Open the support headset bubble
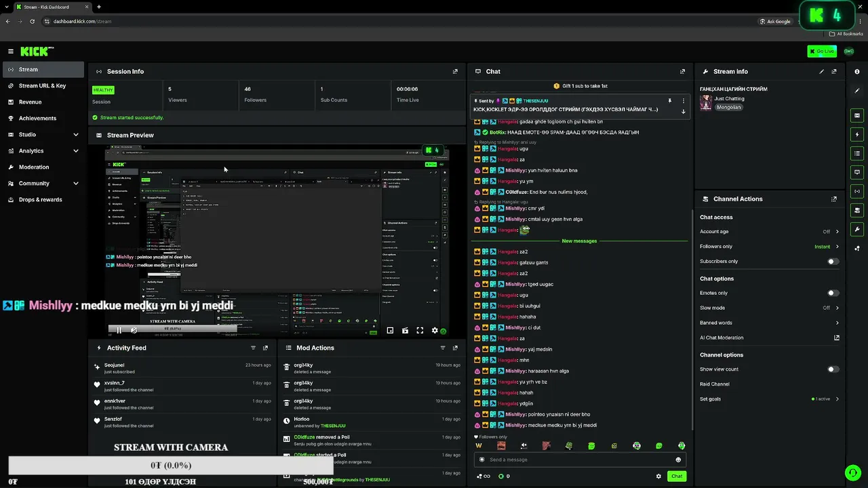Screen dimensions: 868x488 pos(852,472)
